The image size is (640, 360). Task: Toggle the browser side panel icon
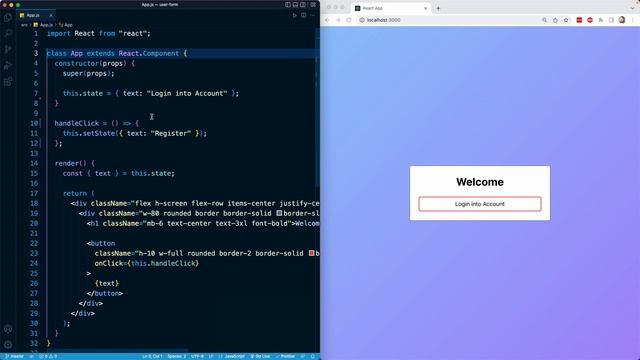(611, 20)
